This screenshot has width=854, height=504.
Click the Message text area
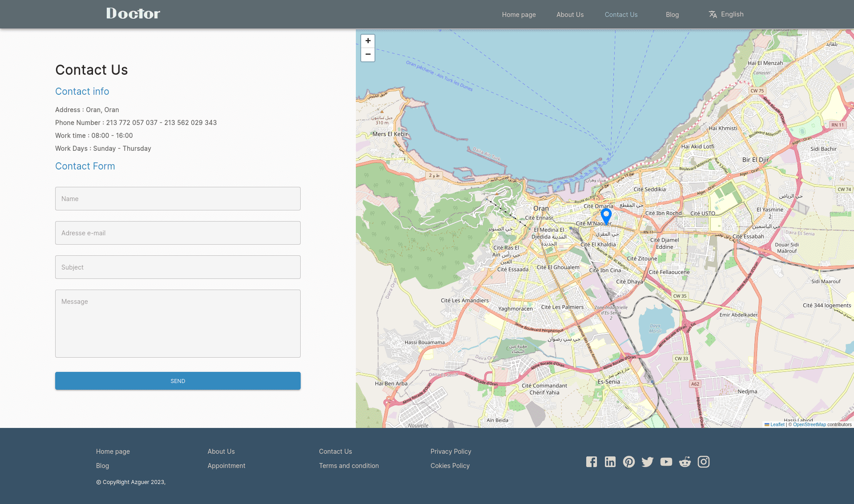coord(178,323)
